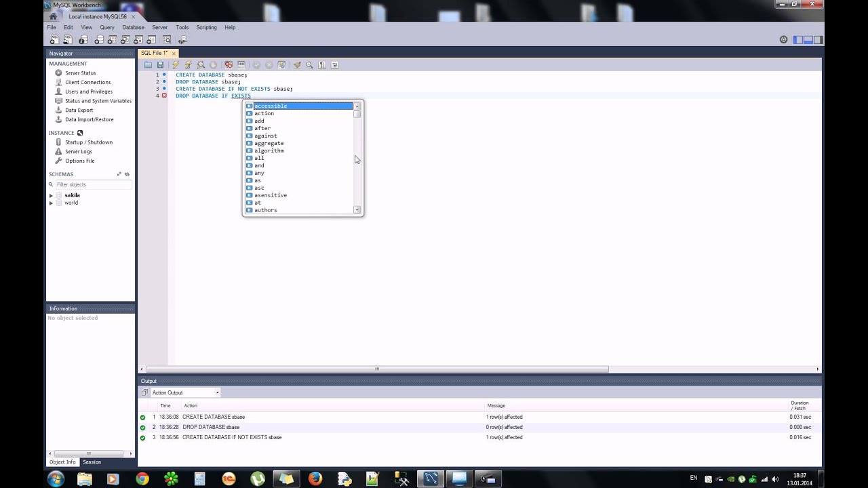Execute the SQL script with the lightning icon

click(176, 65)
